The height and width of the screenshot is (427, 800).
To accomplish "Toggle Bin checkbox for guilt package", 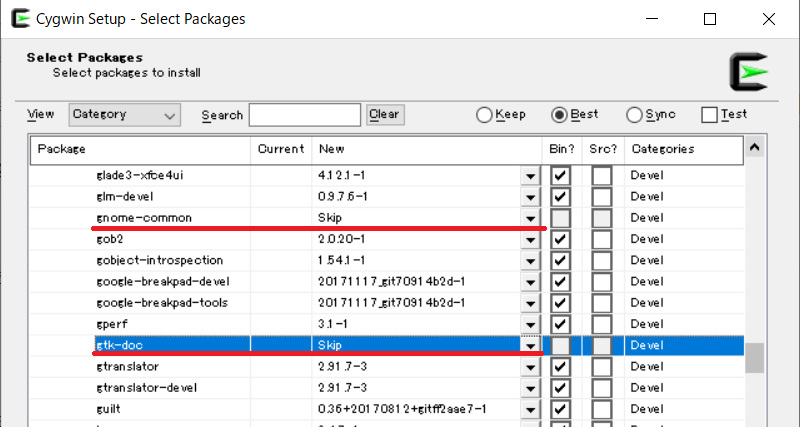I will (560, 409).
